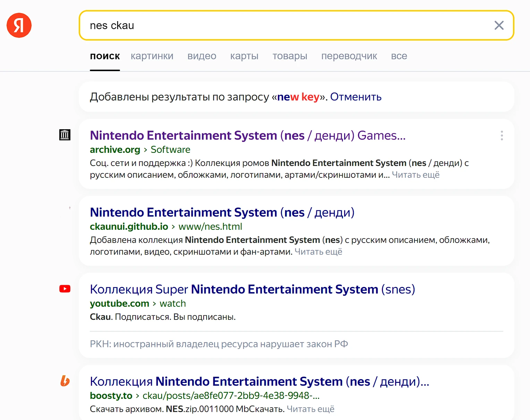530x420 pixels.
Task: Open the Boosty Коллекция Nintendo Entertainment System result
Action: [259, 382]
